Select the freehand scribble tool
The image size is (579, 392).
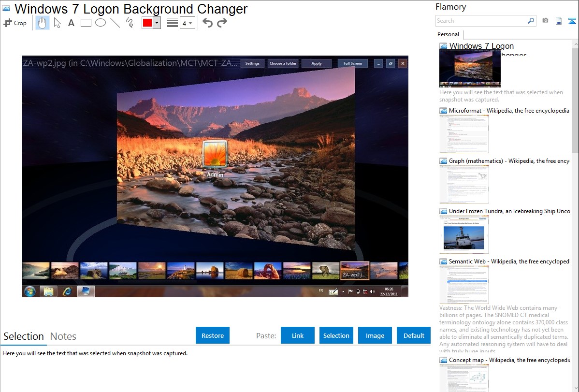129,23
